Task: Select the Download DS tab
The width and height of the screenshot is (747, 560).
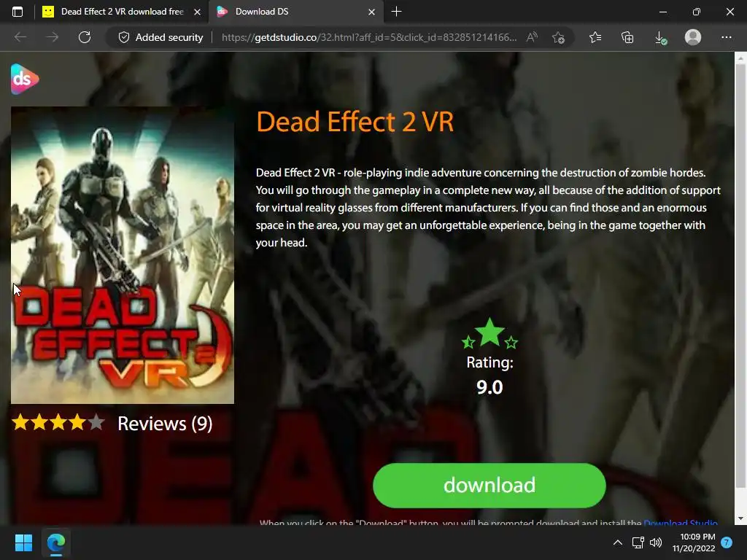Action: [295, 12]
